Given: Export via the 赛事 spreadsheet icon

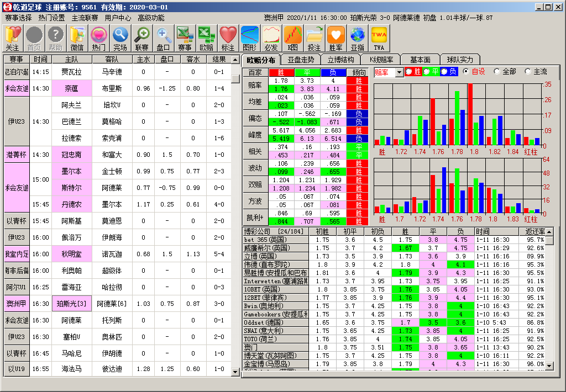Looking at the screenshot, I should pyautogui.click(x=185, y=38).
